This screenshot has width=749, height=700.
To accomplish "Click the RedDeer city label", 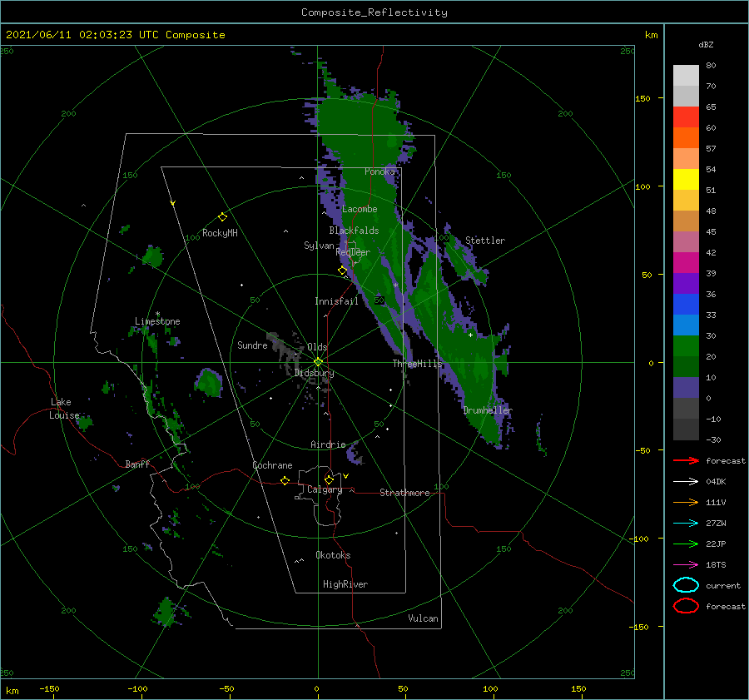I will point(353,252).
